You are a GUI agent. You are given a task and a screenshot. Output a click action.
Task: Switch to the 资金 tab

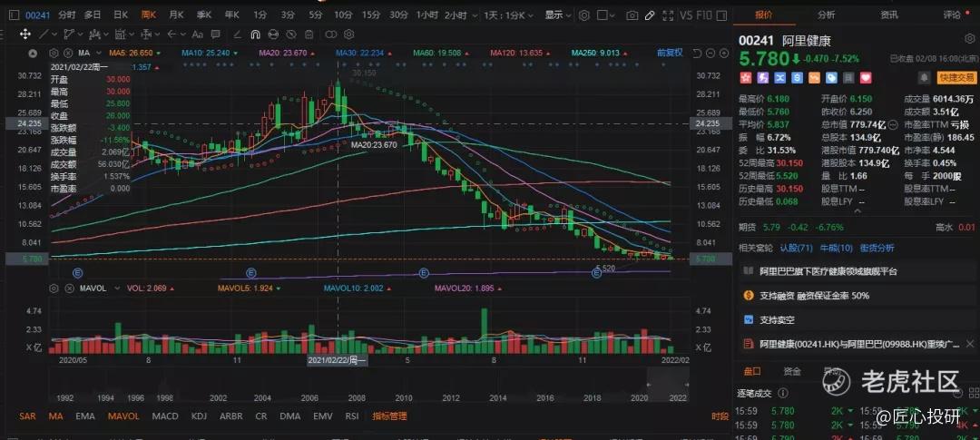pos(792,371)
